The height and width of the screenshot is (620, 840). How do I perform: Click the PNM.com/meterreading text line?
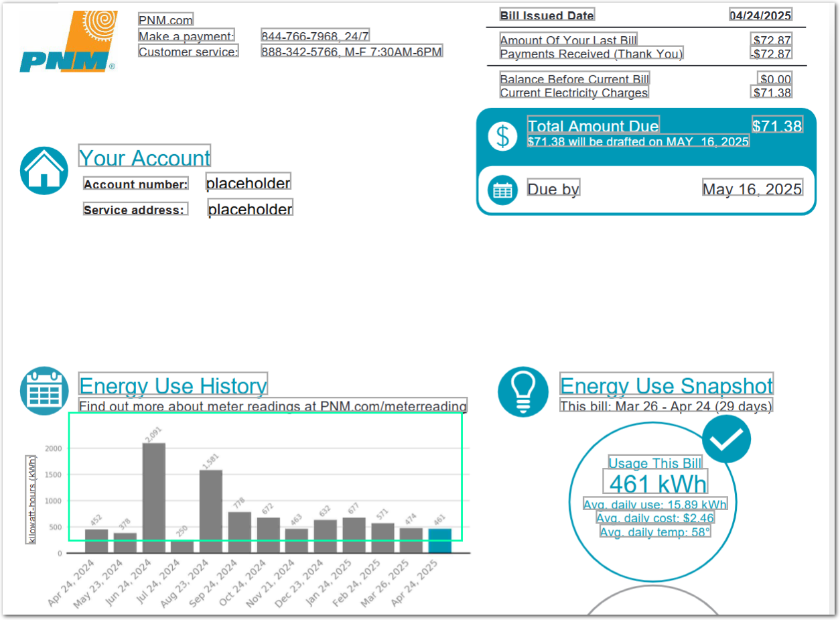pos(273,406)
